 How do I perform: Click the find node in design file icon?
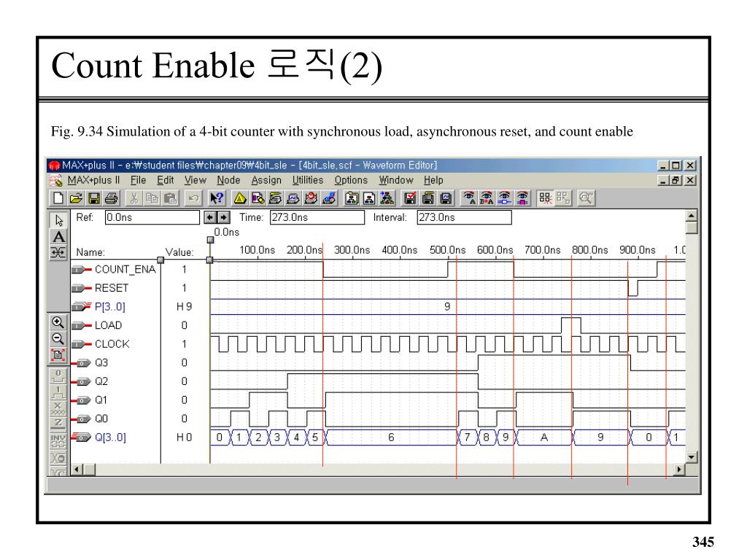click(x=505, y=198)
